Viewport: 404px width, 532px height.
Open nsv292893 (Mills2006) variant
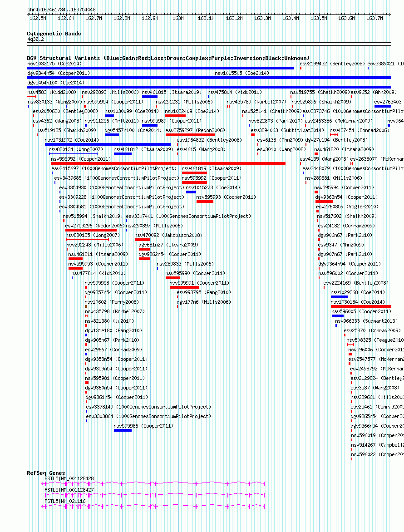click(111, 92)
